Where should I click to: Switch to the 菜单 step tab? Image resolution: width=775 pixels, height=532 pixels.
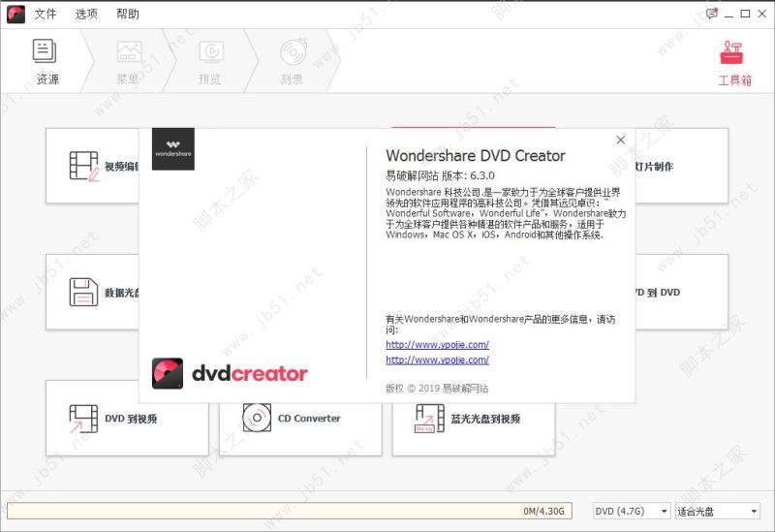point(129,61)
